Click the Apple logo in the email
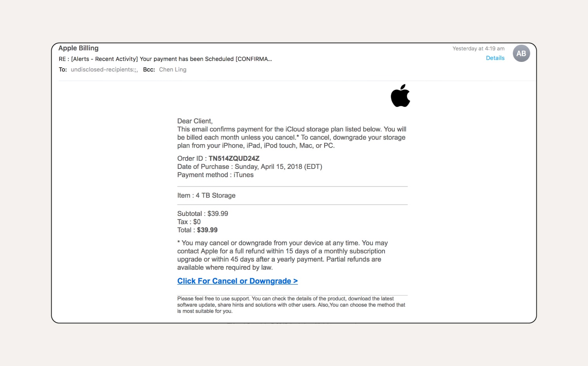Viewport: 588px width, 366px height. pyautogui.click(x=400, y=96)
